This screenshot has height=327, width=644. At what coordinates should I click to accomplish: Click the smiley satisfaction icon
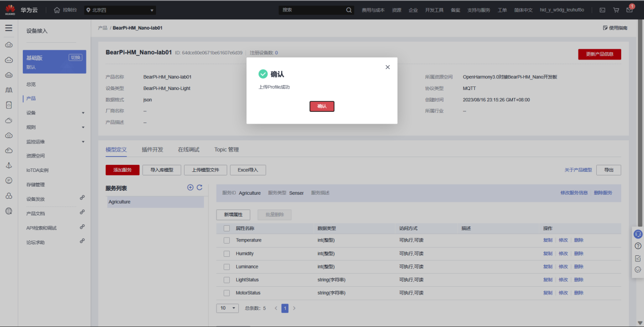point(638,270)
